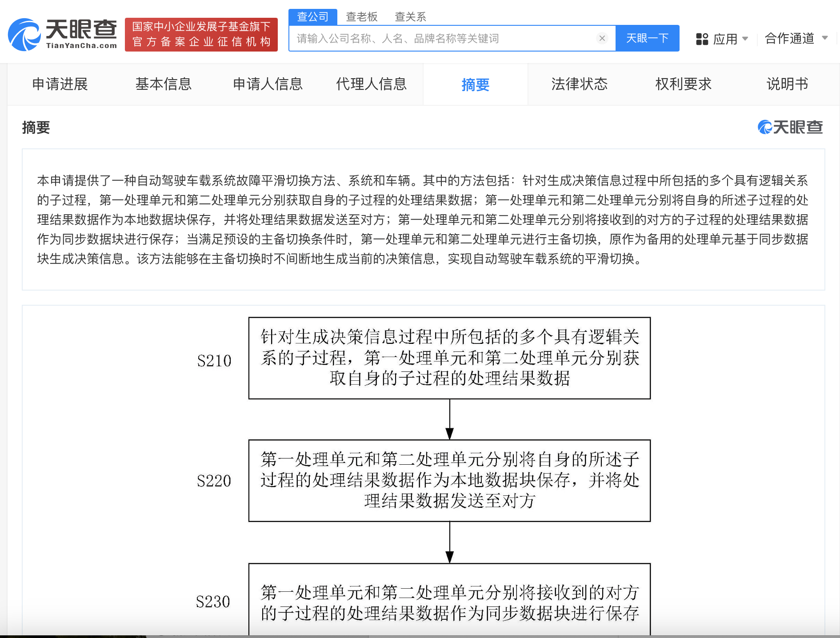This screenshot has width=840, height=638.
Task: Switch to the 查关系 search tab
Action: [x=411, y=17]
